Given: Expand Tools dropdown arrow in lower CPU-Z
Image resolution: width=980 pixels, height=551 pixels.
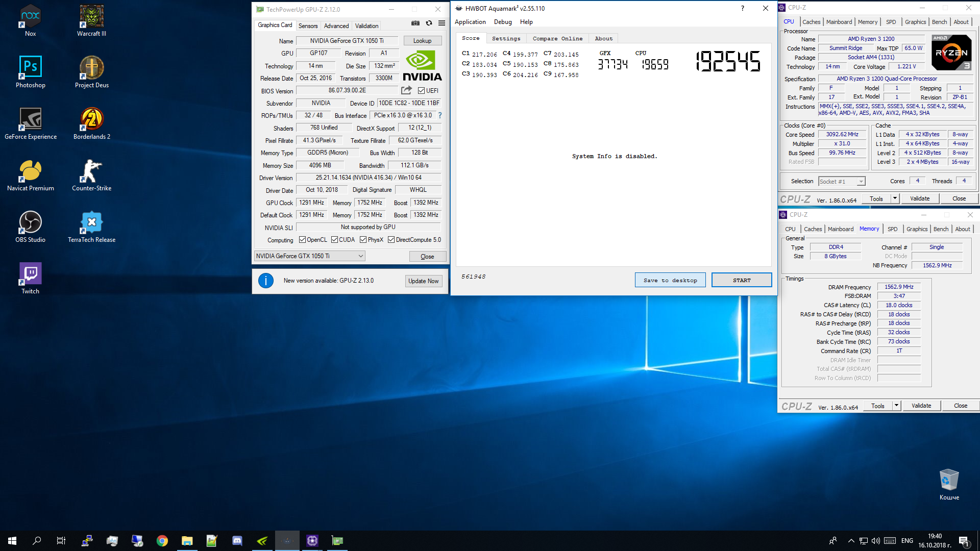Looking at the screenshot, I should (896, 406).
